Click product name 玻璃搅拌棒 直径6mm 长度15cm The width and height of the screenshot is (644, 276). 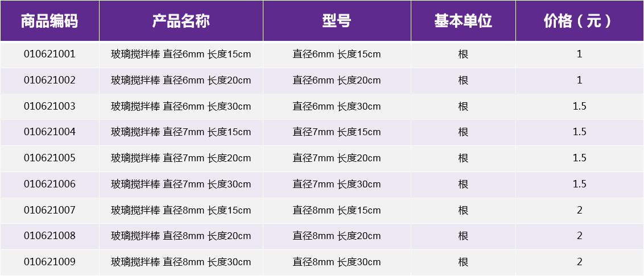(181, 55)
